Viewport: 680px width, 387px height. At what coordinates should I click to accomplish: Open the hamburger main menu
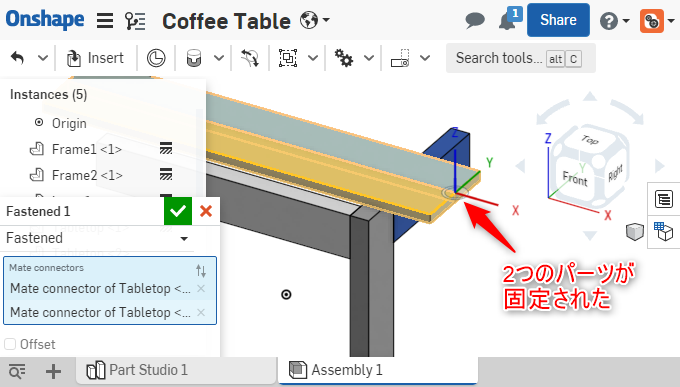tap(105, 20)
